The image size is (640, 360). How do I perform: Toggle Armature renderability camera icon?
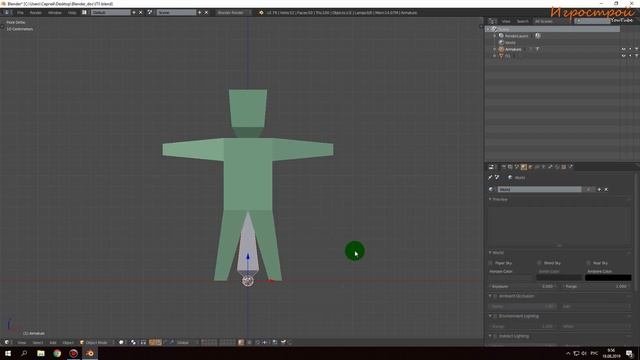click(636, 49)
